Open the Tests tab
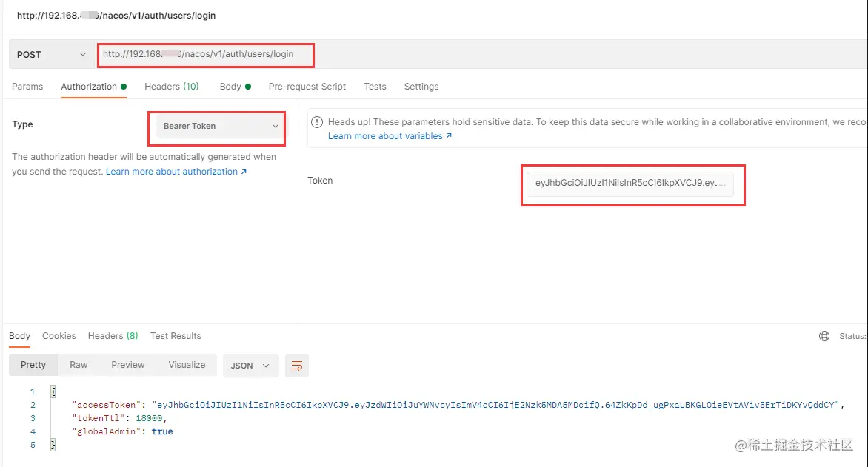Viewport: 868px width, 467px height. pyautogui.click(x=375, y=87)
